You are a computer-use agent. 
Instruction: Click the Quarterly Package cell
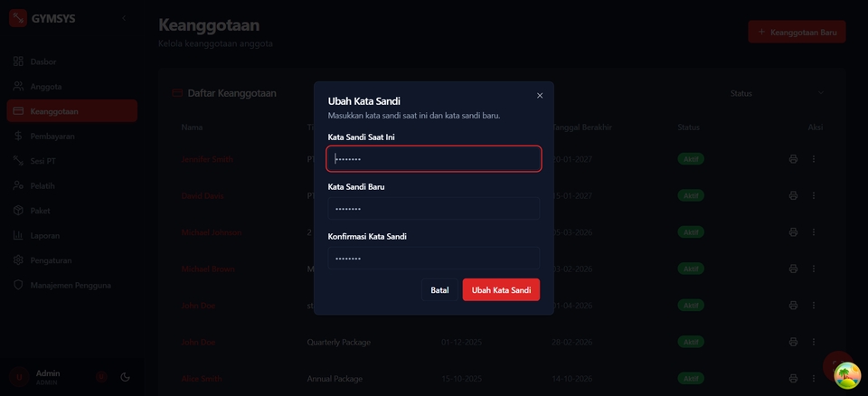point(339,343)
